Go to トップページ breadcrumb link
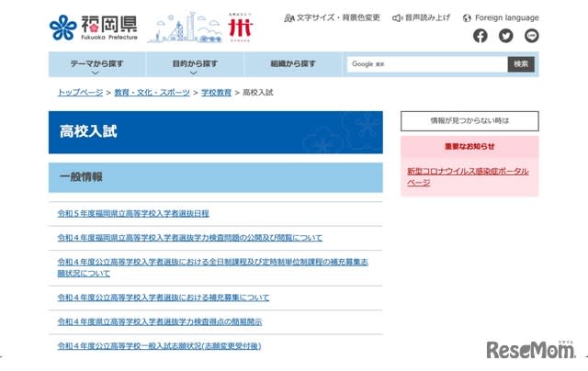Image resolution: width=588 pixels, height=371 pixels. click(x=80, y=92)
